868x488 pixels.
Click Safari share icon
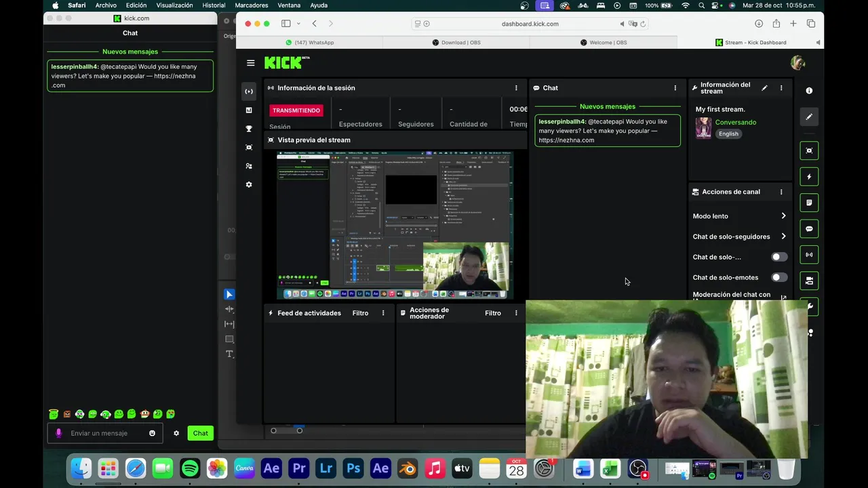click(776, 24)
